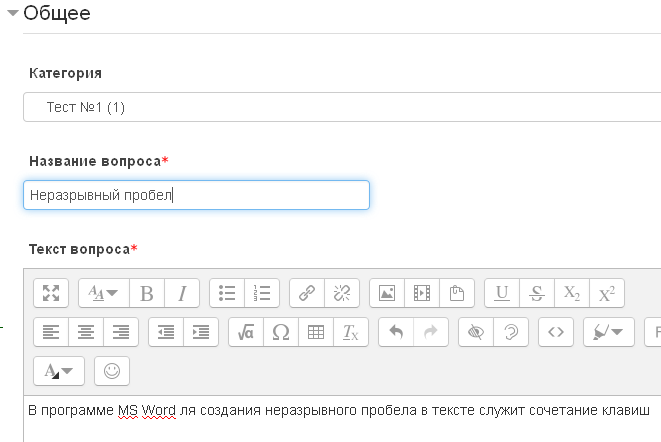Screen dimensions: 661x442
Task: Insert media file using the film icon
Action: pos(422,293)
